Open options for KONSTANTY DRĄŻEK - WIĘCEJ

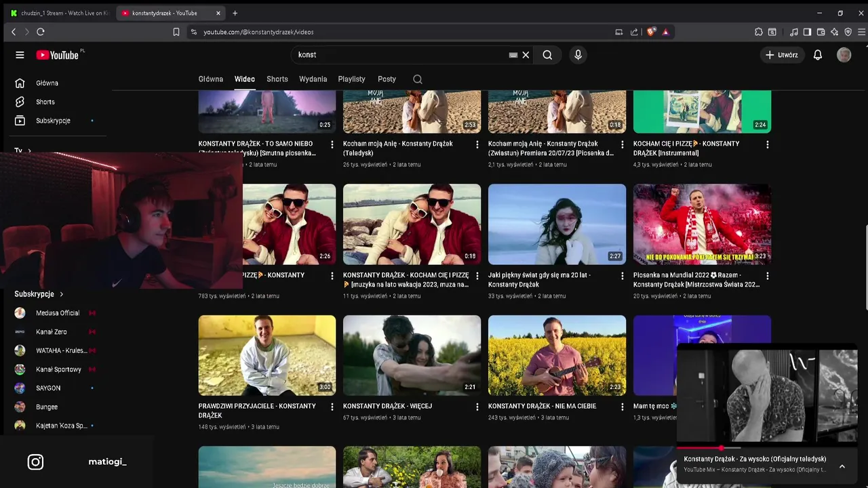point(477,407)
